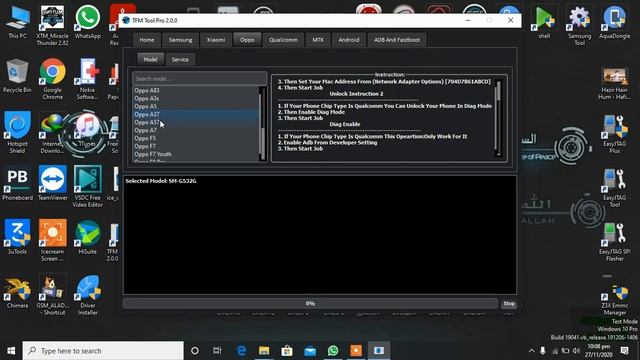Open the shell desktop shortcut
This screenshot has height=360, width=640.
pos(544,23)
